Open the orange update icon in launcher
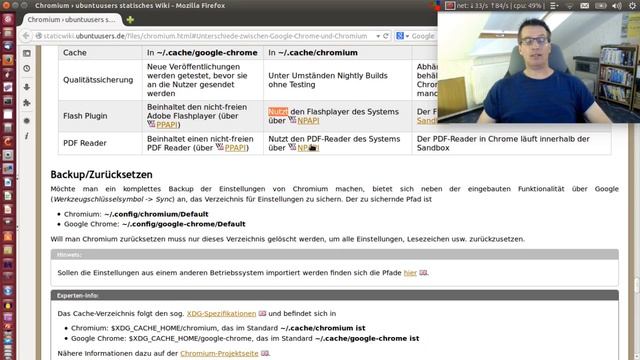The width and height of the screenshot is (640, 360). (x=8, y=142)
